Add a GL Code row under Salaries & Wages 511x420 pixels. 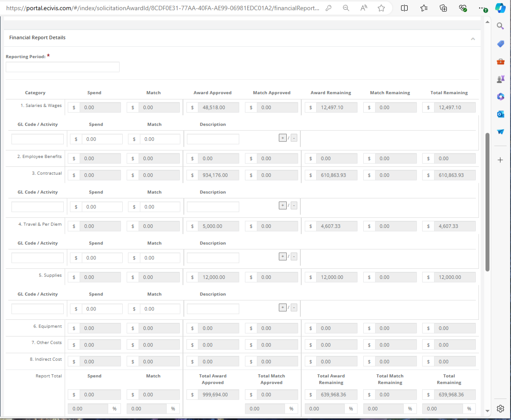click(x=283, y=138)
